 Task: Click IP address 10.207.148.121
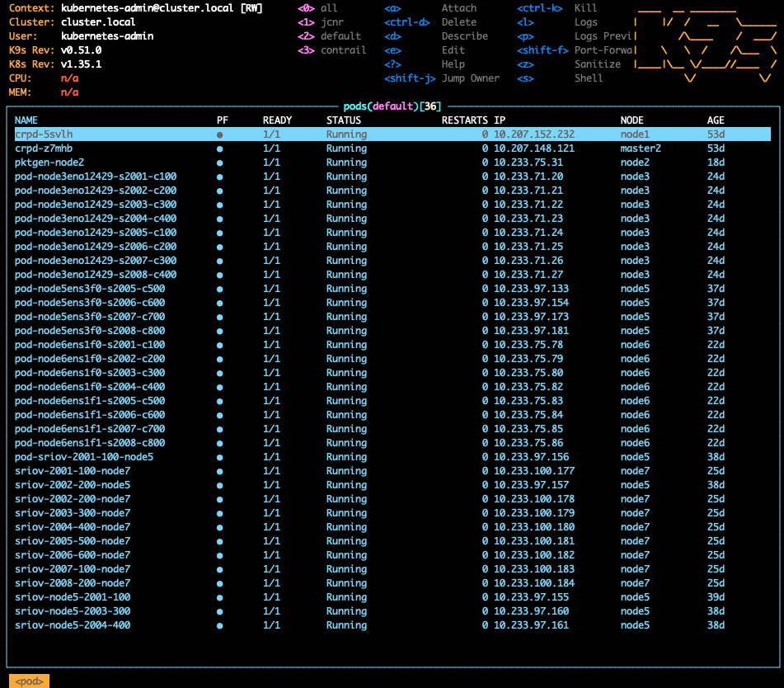[534, 148]
